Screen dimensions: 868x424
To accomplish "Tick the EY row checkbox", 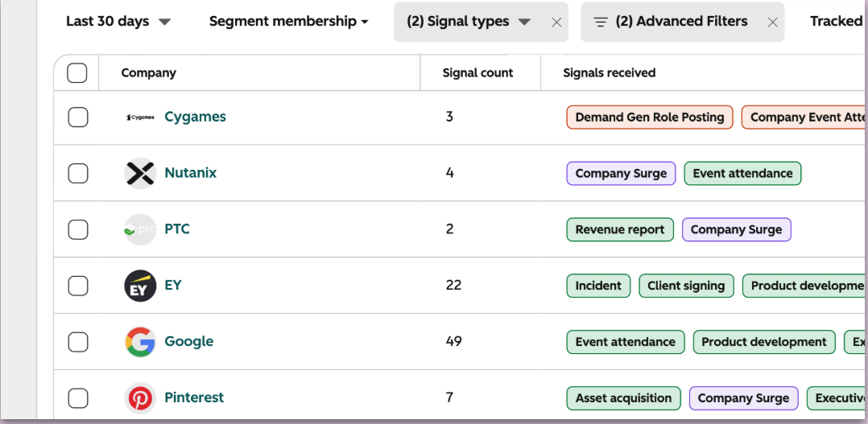I will 78,286.
